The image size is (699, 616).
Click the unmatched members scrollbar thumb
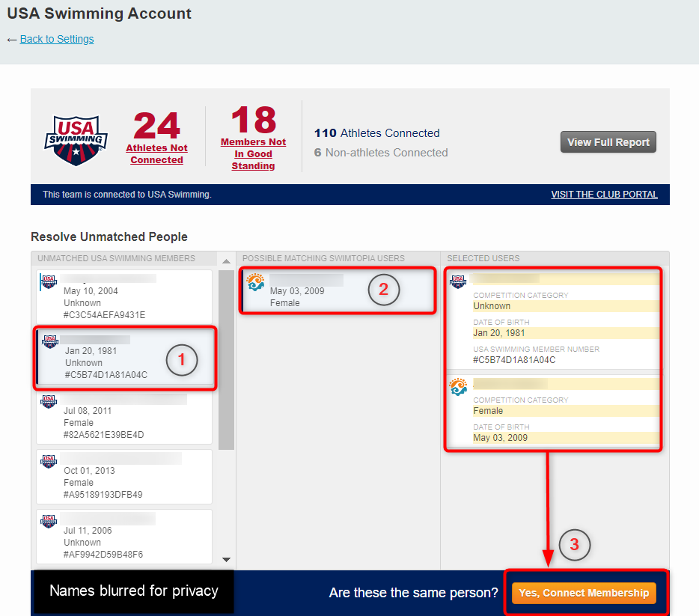tap(227, 360)
